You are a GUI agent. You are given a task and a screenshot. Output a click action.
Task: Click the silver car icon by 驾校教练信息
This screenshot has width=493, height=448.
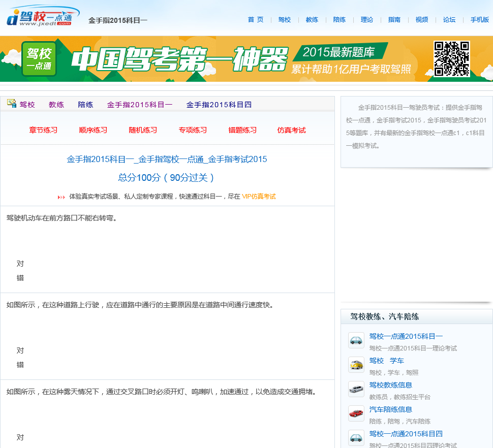[356, 389]
